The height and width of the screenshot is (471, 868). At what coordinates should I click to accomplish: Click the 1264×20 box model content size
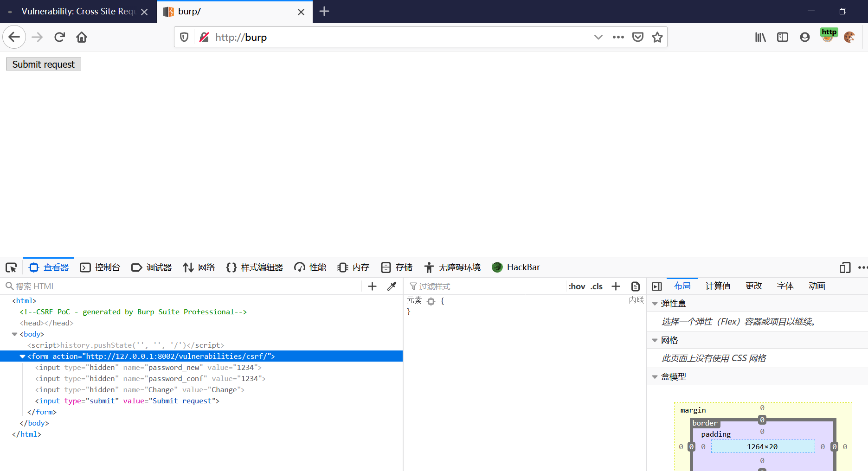762,446
